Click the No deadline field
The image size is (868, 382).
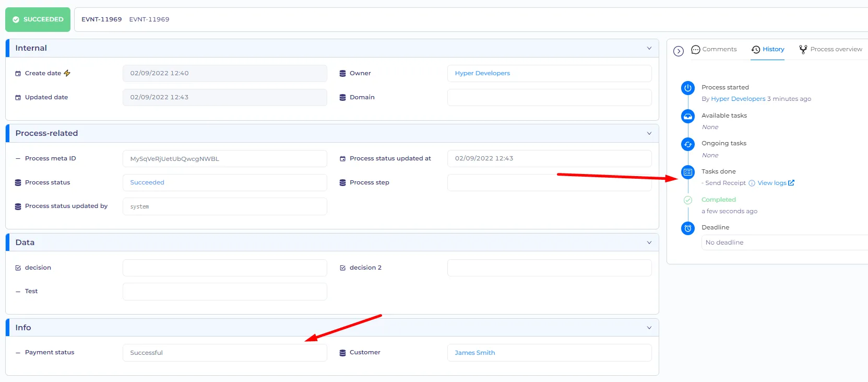coord(784,242)
